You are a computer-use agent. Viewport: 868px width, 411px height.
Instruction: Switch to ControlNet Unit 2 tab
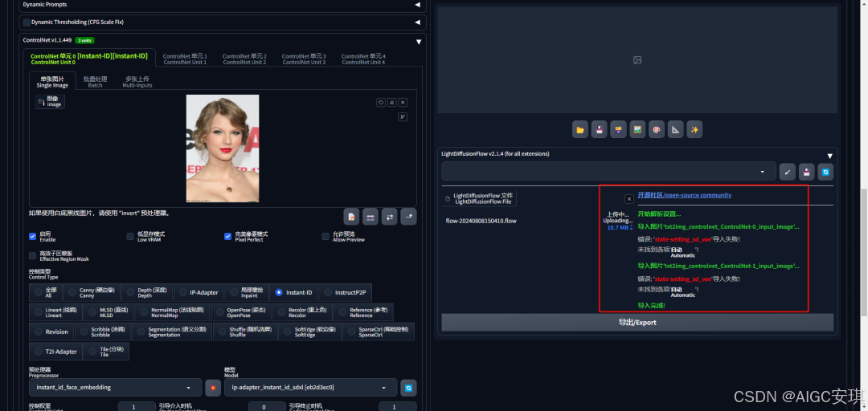[244, 59]
